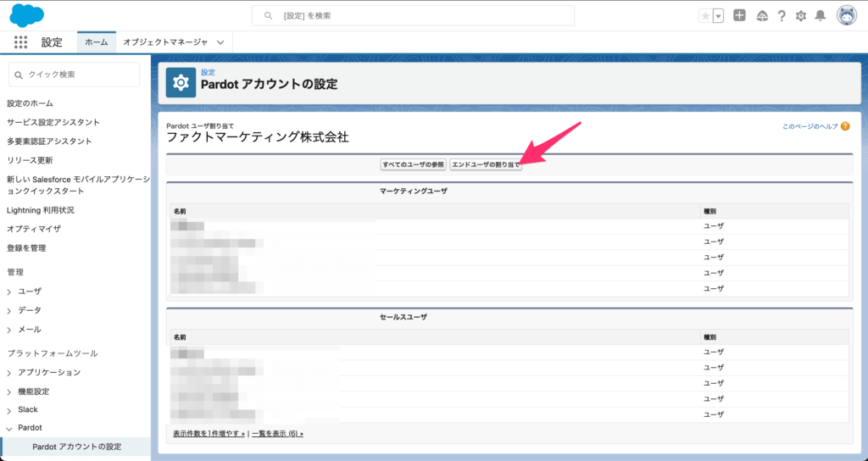Open サービス設定アシスタント in the sidebar

(x=53, y=122)
